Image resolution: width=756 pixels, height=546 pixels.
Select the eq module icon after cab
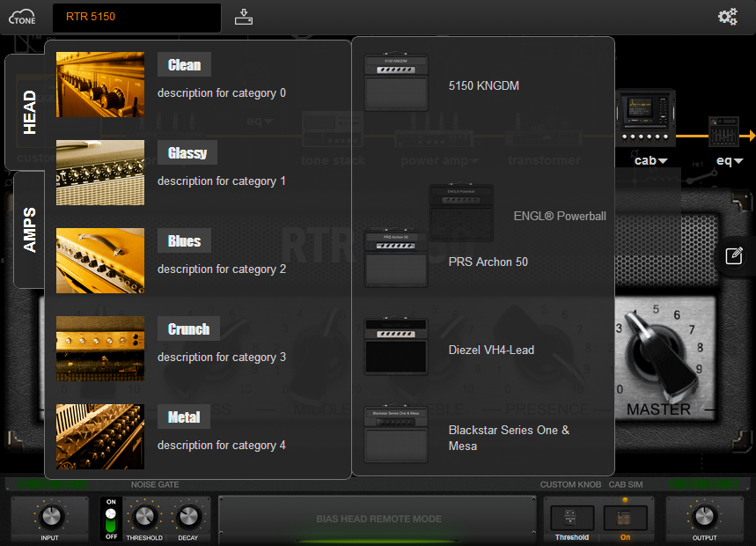[x=723, y=132]
